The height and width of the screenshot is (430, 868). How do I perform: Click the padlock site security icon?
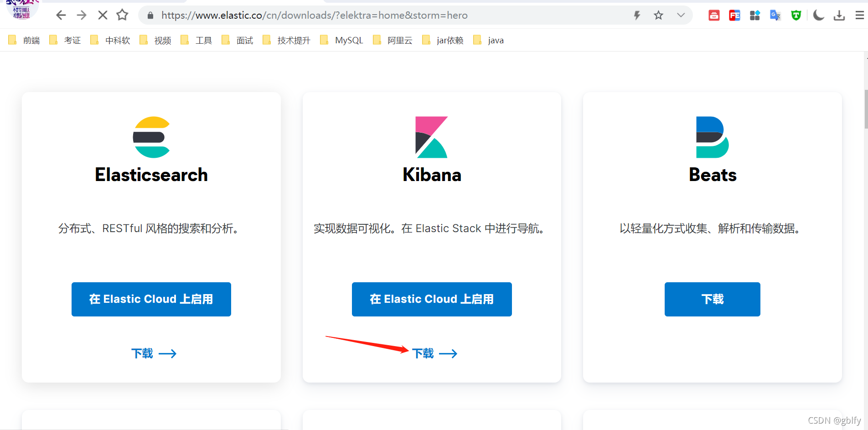point(150,16)
